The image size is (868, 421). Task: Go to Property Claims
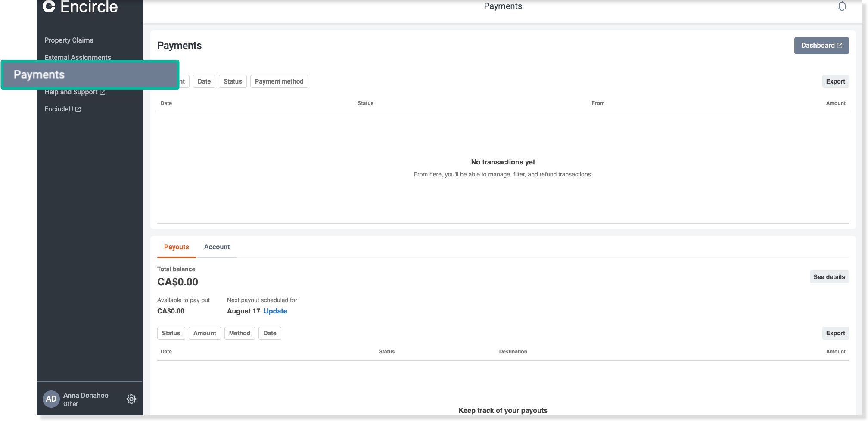pos(68,40)
